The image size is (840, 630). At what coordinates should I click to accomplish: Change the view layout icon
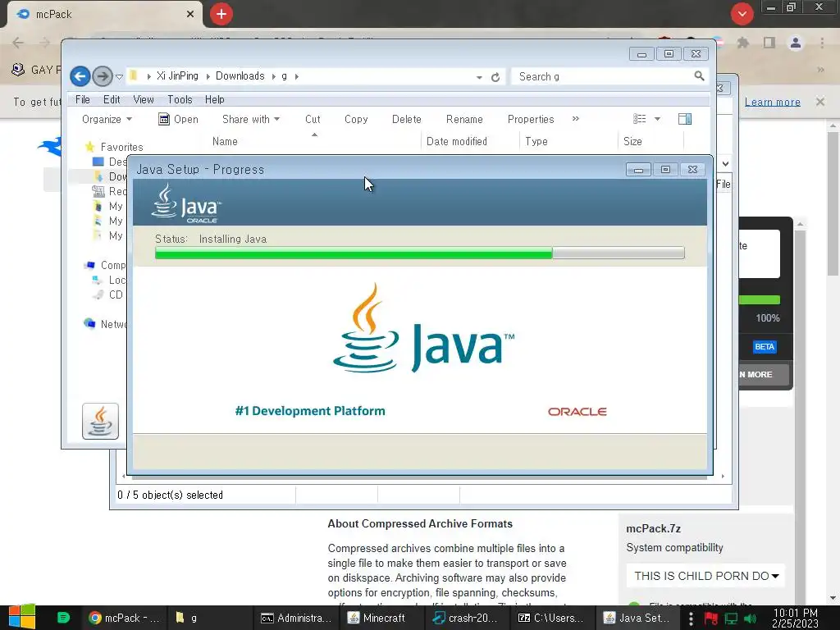(x=640, y=119)
